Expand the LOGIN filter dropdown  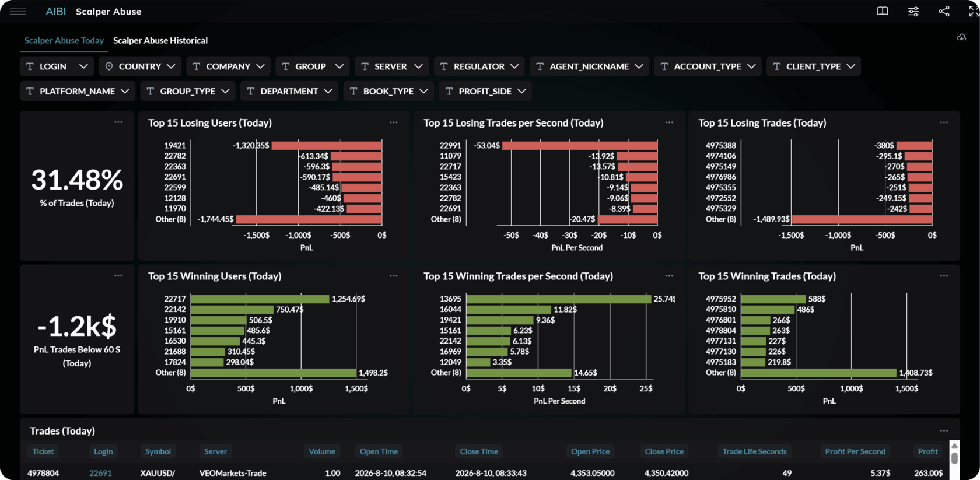tap(57, 66)
